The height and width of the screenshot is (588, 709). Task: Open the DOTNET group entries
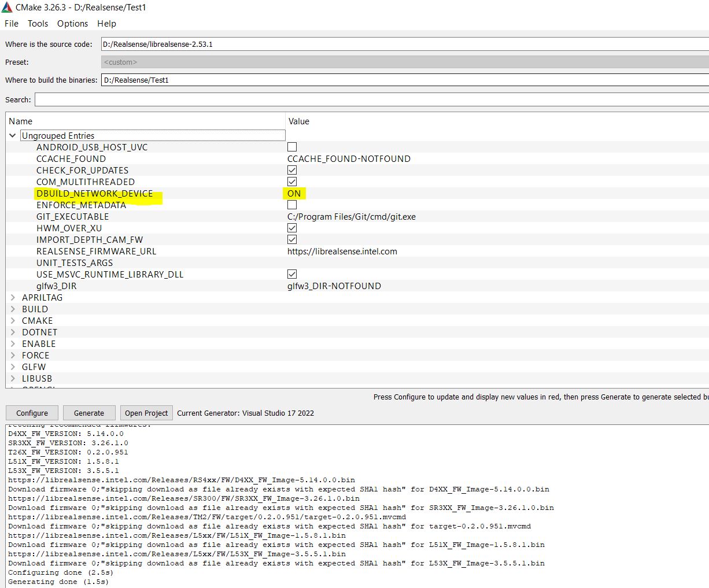pyautogui.click(x=13, y=332)
